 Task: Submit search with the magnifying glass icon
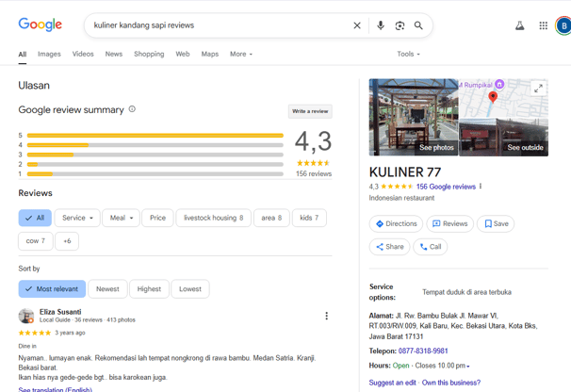click(418, 25)
